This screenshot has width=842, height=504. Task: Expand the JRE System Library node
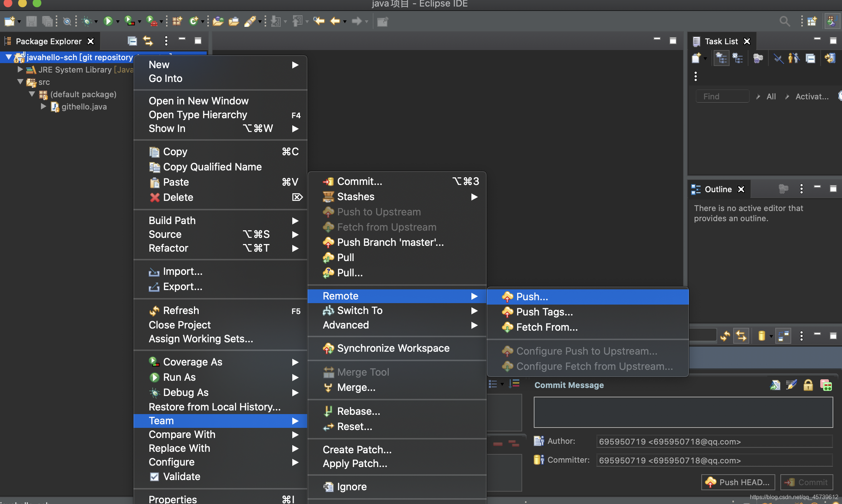20,69
